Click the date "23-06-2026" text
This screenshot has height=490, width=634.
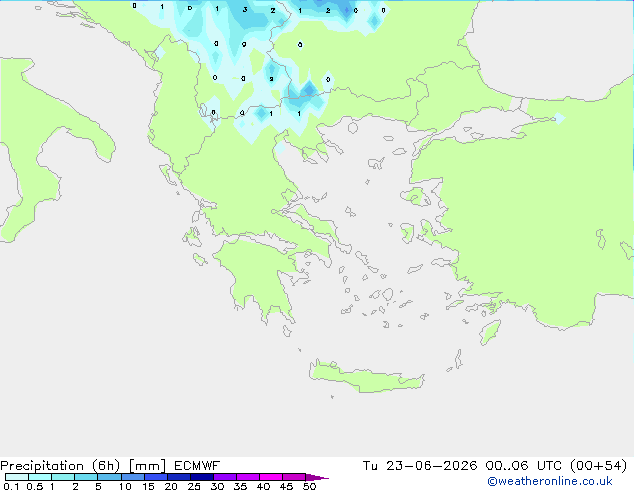[431, 466]
